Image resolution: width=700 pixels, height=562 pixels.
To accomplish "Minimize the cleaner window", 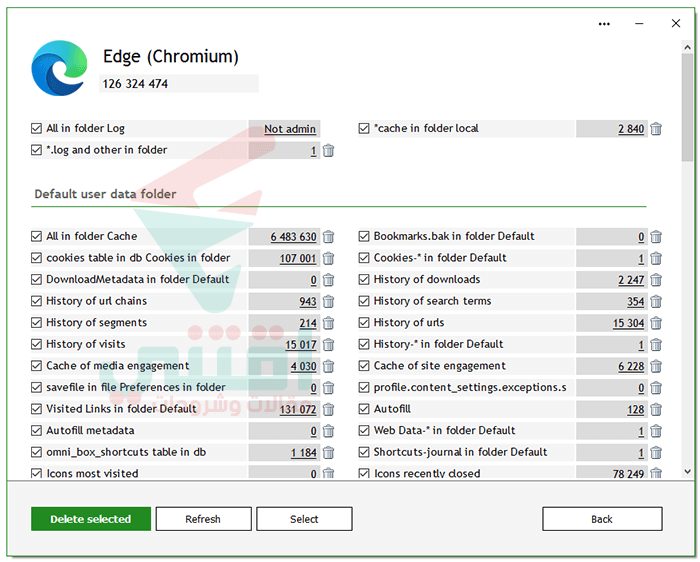I will coord(639,24).
